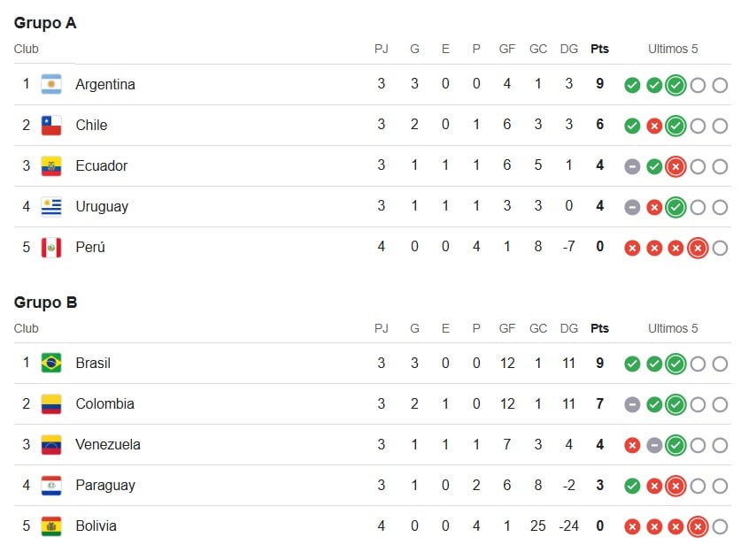Image resolution: width=741 pixels, height=560 pixels.
Task: Click Argentina's highlighted latest win indicator
Action: click(x=675, y=86)
